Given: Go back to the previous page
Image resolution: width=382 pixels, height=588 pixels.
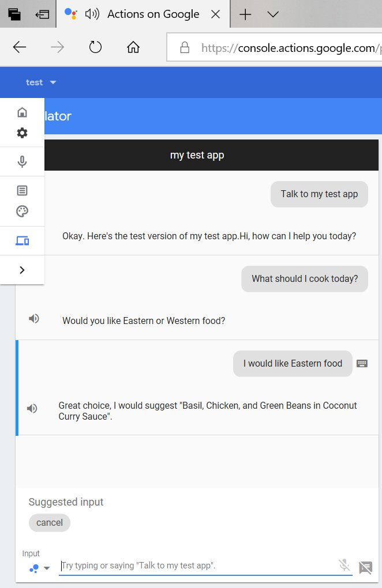Looking at the screenshot, I should point(20,47).
